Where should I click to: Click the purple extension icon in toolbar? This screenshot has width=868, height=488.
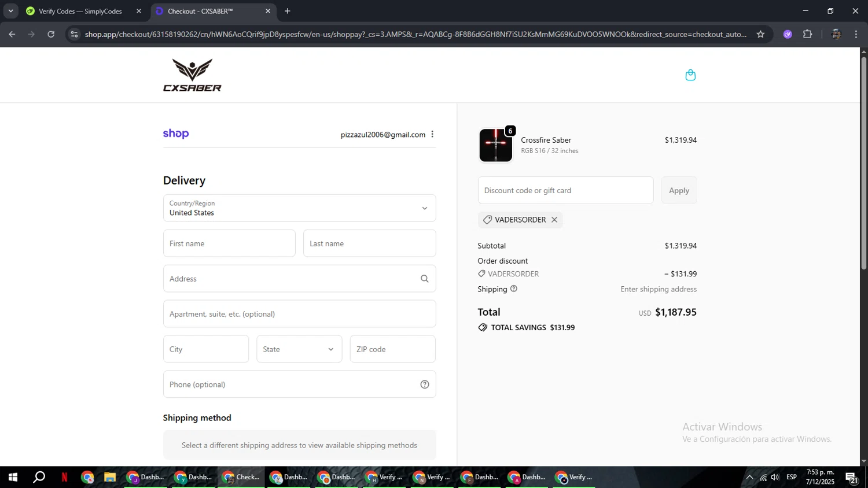pyautogui.click(x=788, y=34)
